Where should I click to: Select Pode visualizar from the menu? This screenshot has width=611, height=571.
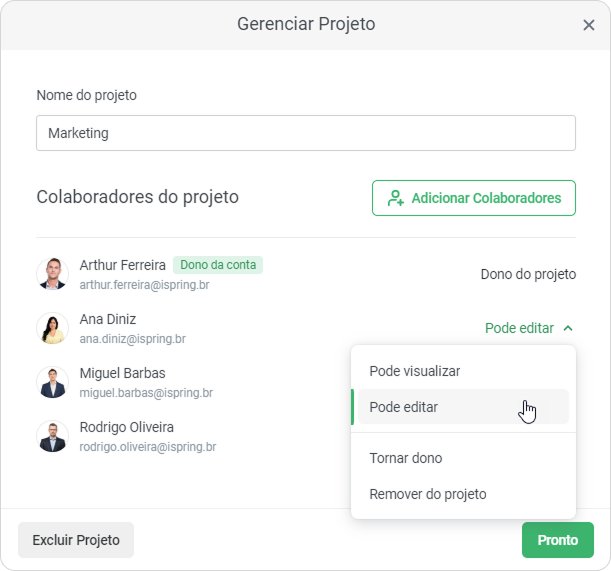tap(415, 371)
